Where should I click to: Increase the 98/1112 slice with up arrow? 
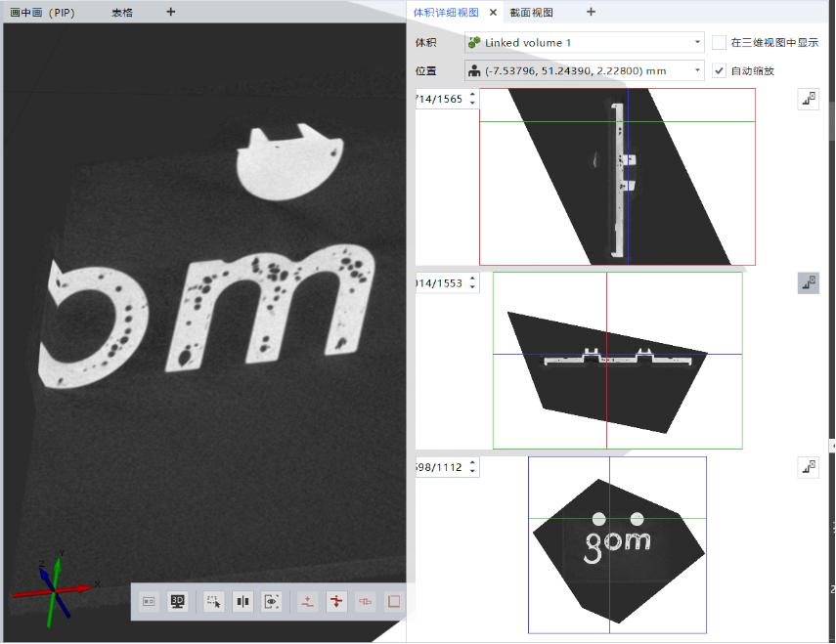(x=472, y=463)
